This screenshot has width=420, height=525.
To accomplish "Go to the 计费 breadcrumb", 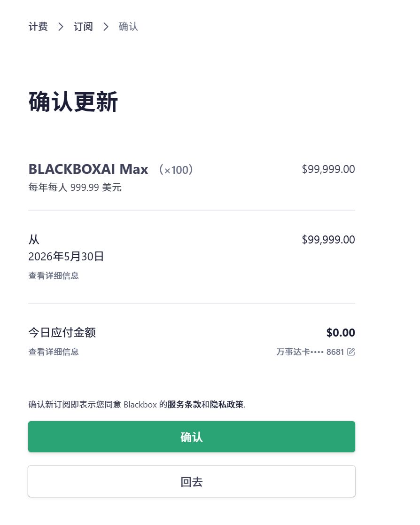I will [x=38, y=27].
